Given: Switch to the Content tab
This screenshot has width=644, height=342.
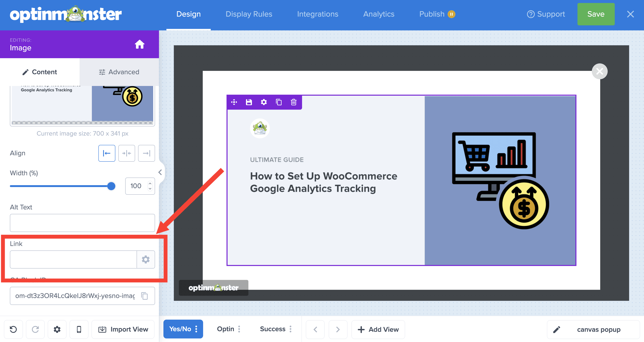Looking at the screenshot, I should coord(40,72).
